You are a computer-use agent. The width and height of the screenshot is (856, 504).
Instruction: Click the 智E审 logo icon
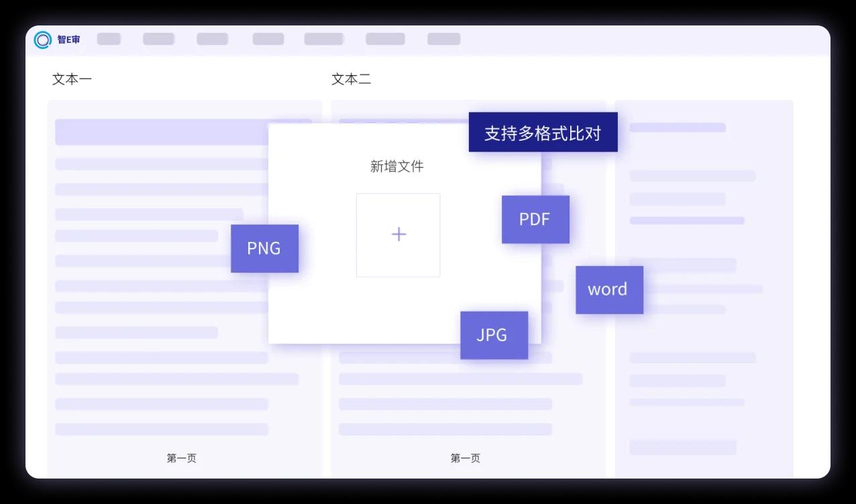[x=43, y=40]
